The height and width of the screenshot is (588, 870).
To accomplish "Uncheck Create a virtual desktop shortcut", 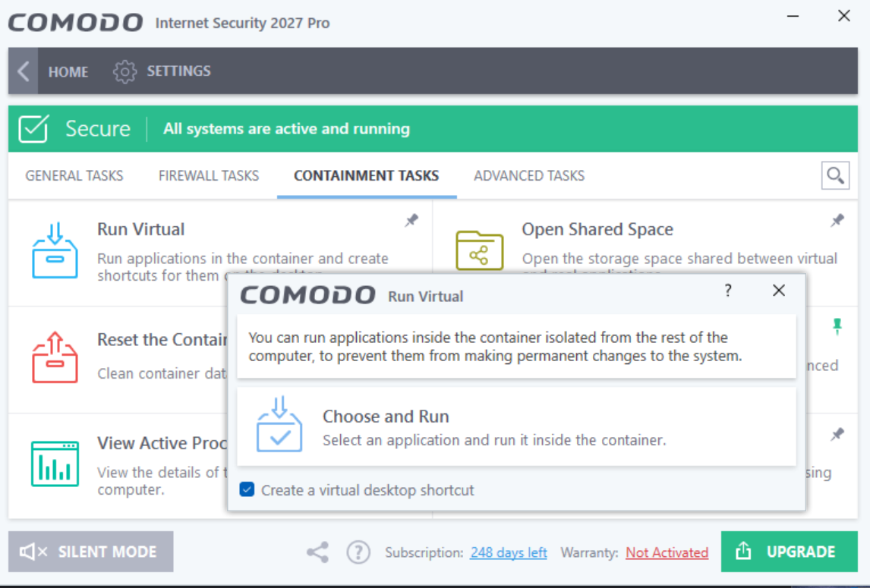I will tap(247, 489).
